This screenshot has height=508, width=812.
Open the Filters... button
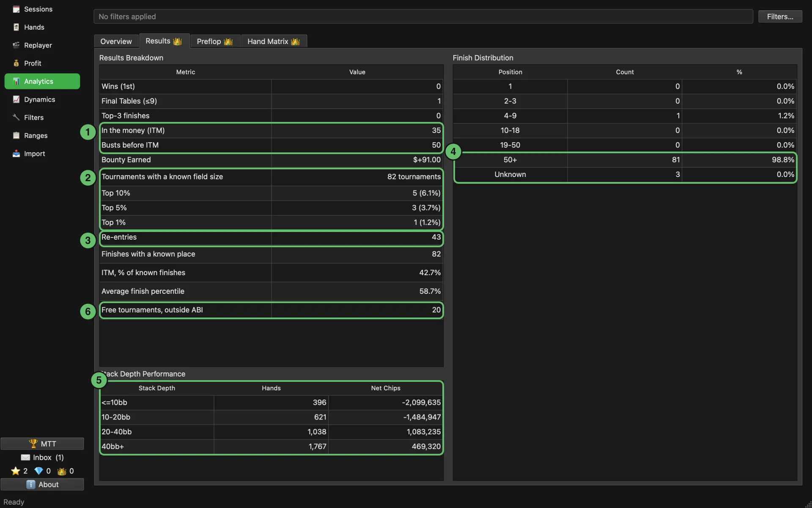[x=780, y=17]
